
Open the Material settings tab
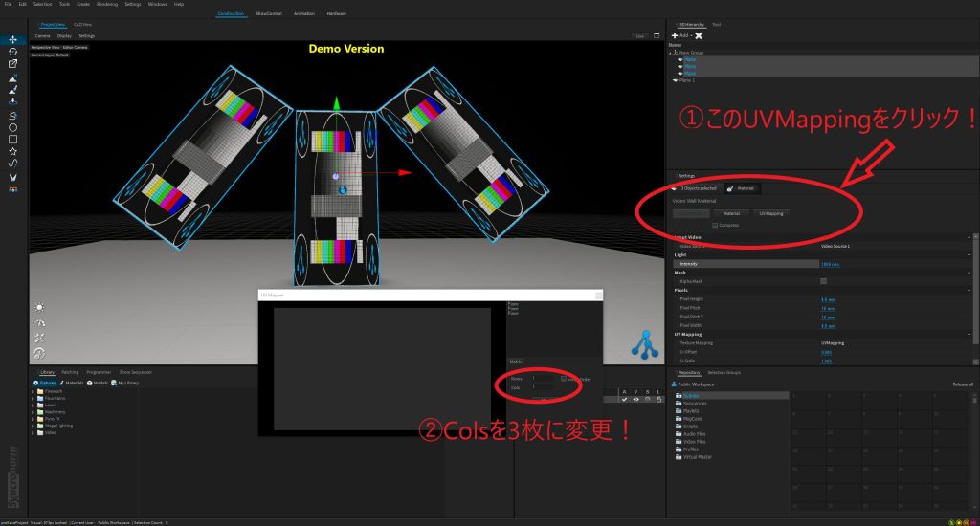click(742, 188)
